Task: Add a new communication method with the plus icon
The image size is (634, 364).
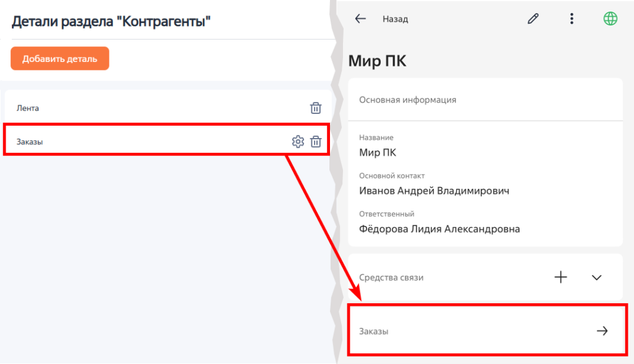Action: pos(560,277)
